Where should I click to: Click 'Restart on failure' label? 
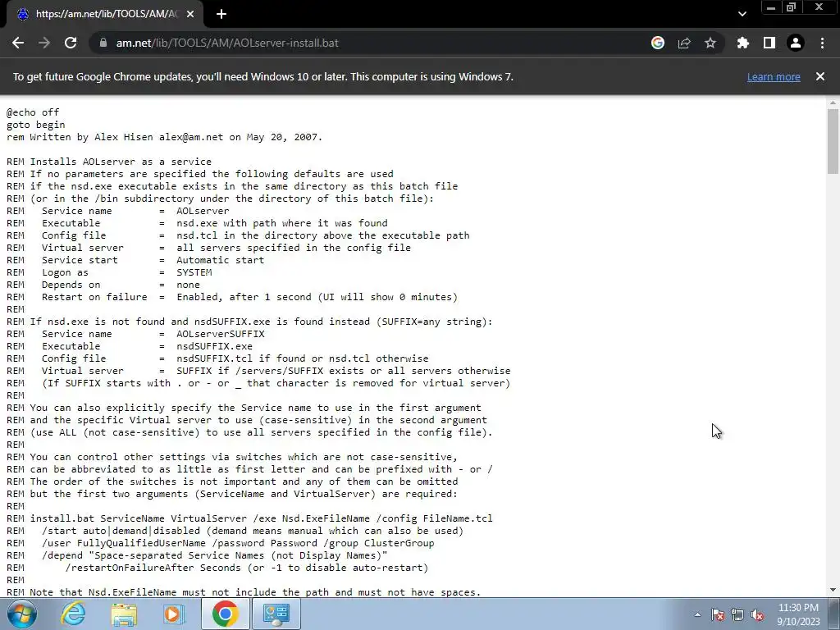(94, 297)
